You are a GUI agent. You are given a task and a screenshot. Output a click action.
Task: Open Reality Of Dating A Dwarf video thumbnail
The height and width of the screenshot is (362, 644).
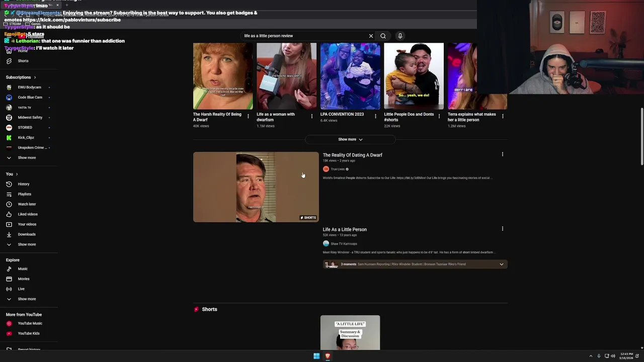coord(256,187)
